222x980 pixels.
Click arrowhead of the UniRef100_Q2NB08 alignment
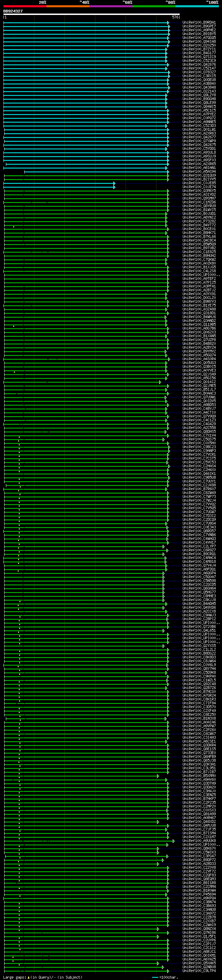click(x=163, y=967)
